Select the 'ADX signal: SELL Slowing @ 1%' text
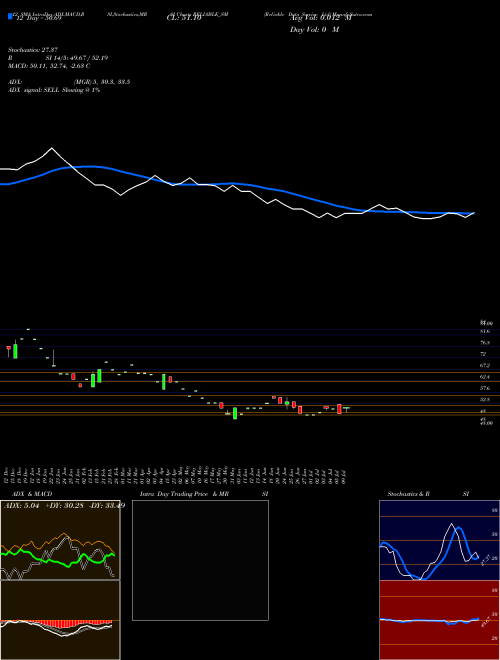This screenshot has width=500, height=660. (54, 90)
